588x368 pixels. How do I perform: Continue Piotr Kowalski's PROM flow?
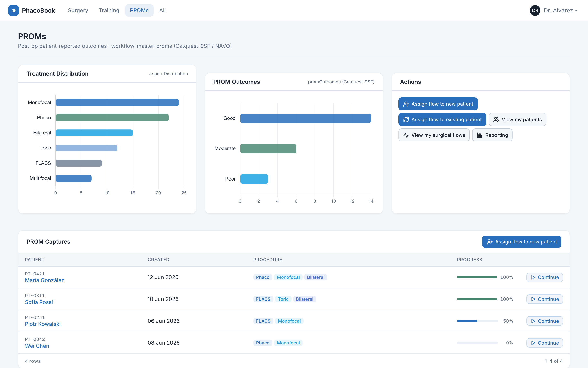[x=545, y=321]
